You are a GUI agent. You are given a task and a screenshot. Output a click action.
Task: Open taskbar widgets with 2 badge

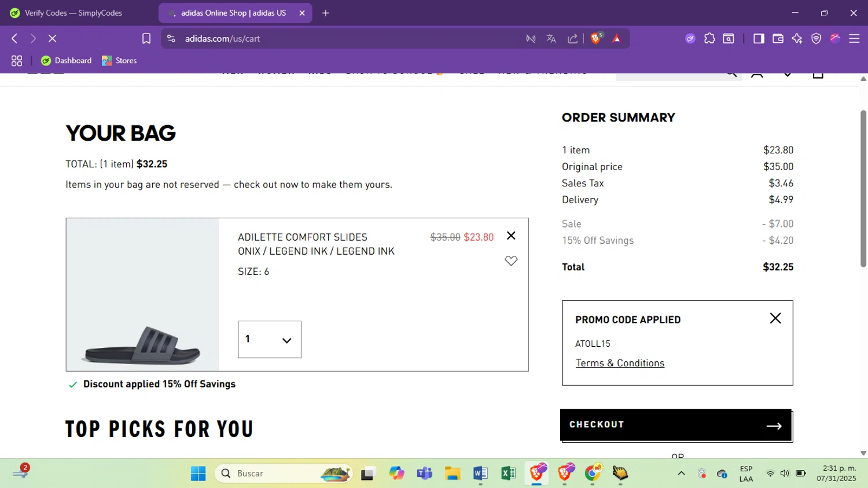[20, 472]
